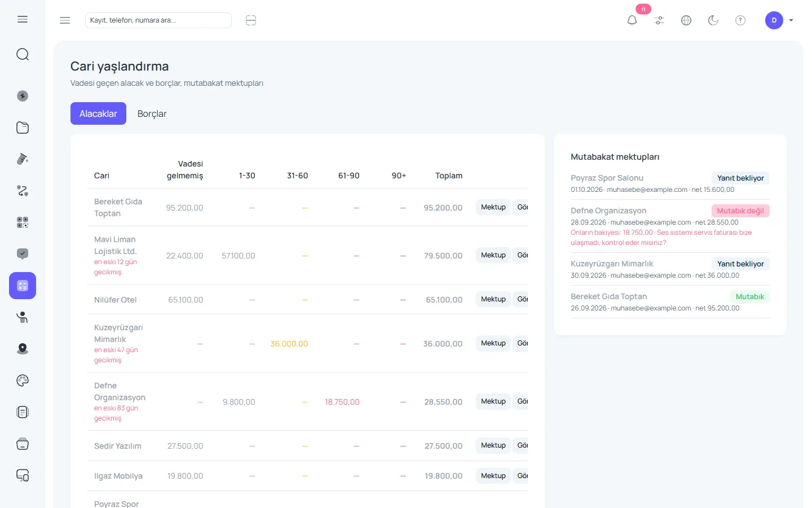Open the archive box sidebar icon
The width and height of the screenshot is (812, 508).
coord(23,444)
